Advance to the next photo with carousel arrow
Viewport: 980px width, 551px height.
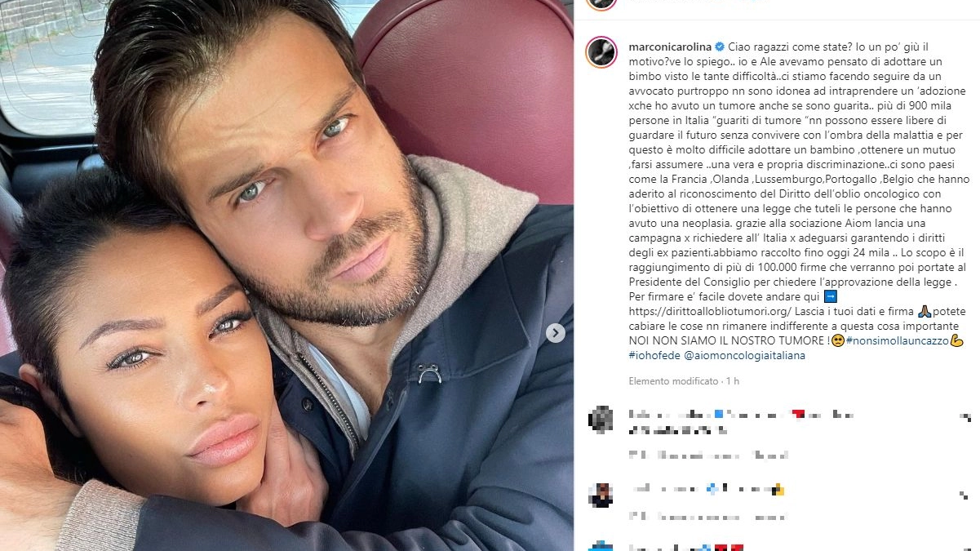click(555, 332)
